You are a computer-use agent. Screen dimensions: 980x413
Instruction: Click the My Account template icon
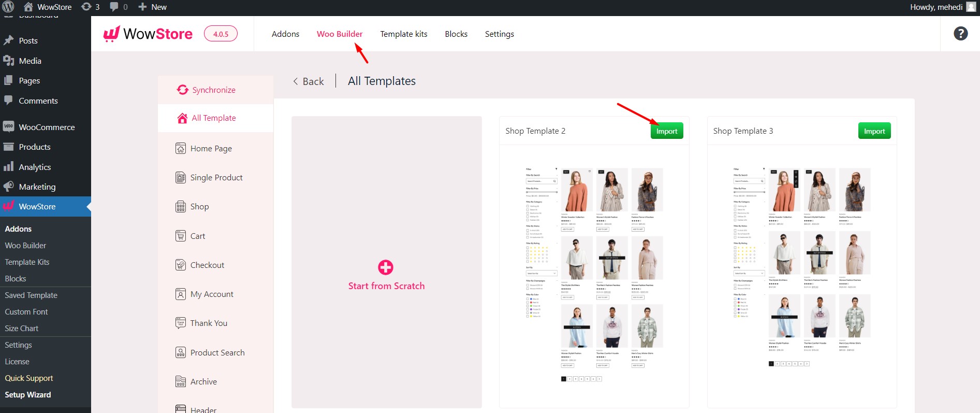point(180,294)
